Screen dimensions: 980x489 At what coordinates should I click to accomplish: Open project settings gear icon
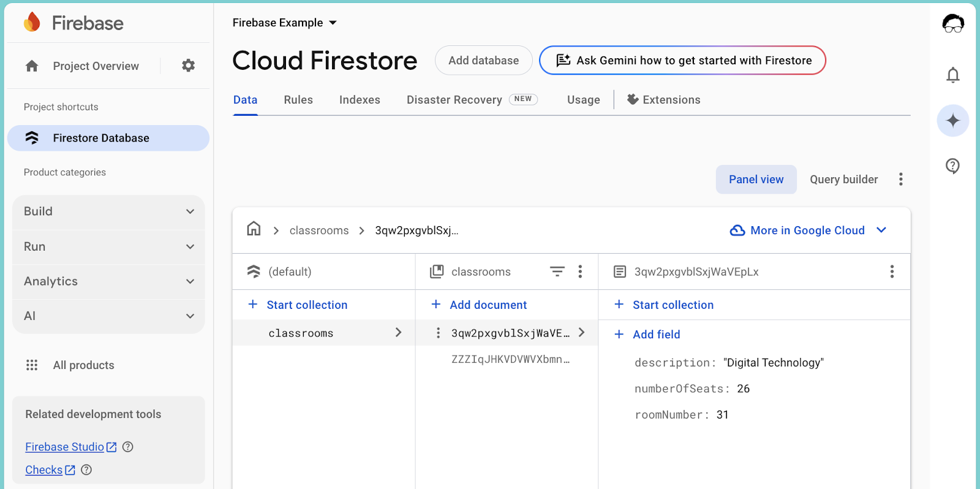(188, 66)
